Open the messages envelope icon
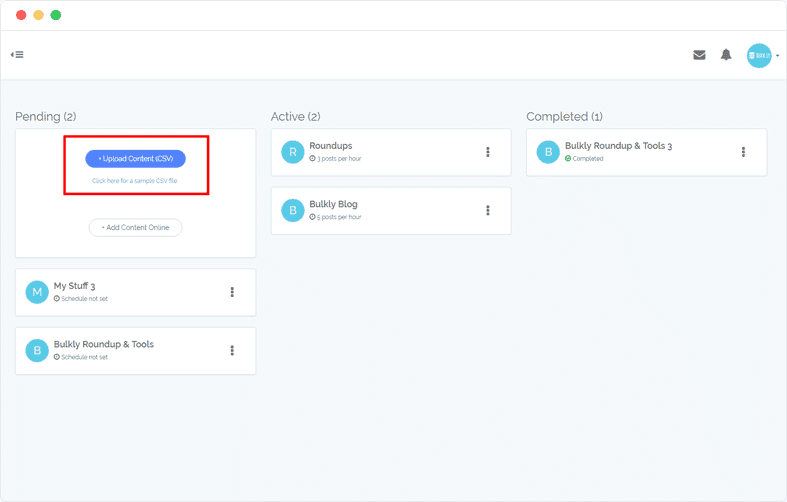This screenshot has width=787, height=502. pyautogui.click(x=699, y=55)
